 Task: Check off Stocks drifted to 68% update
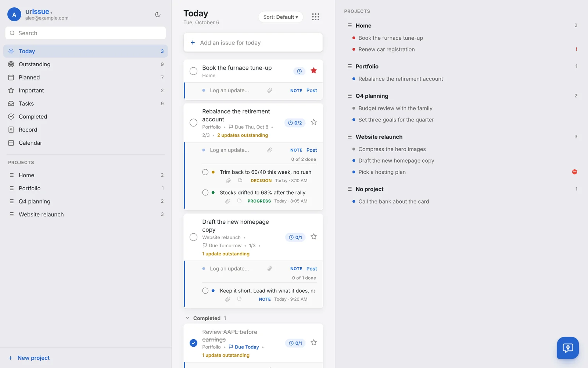click(205, 192)
